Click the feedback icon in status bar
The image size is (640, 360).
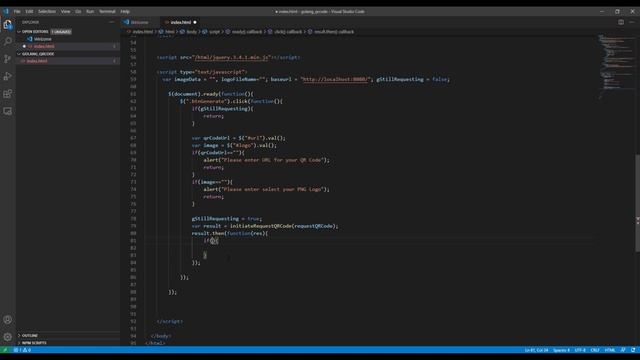623,350
